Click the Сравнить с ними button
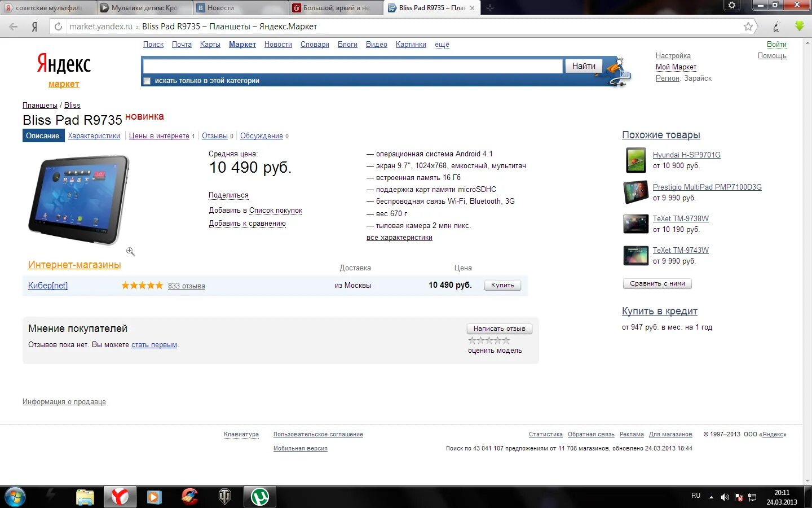 point(657,283)
